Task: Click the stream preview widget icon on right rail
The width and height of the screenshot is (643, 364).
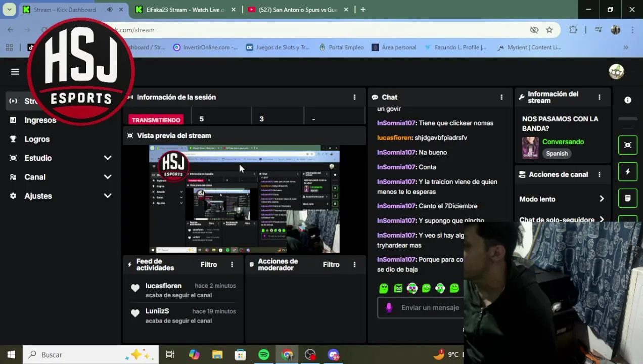Action: [x=628, y=145]
